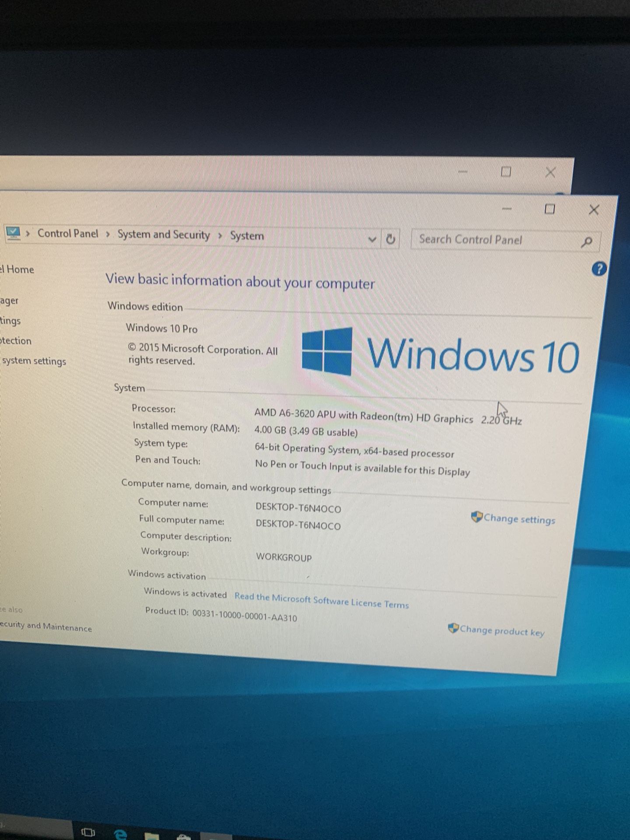Open Security and Maintenance link
Viewport: 630px width, 840px height.
click(x=46, y=626)
